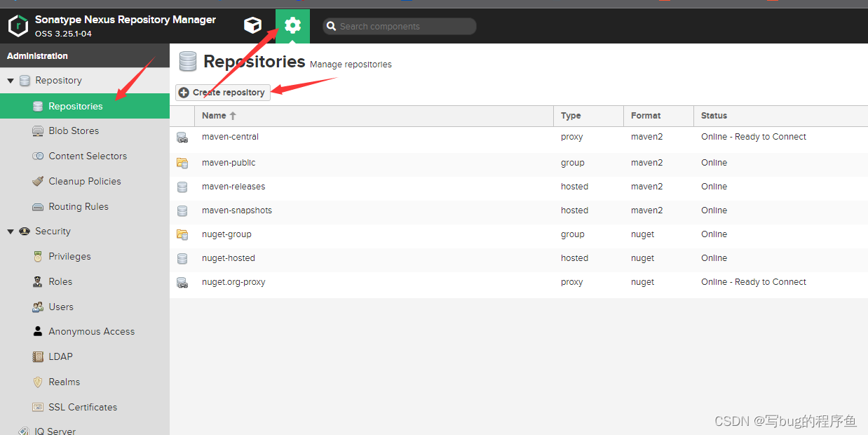
Task: Click the Security section icon
Action: pyautogui.click(x=25, y=232)
